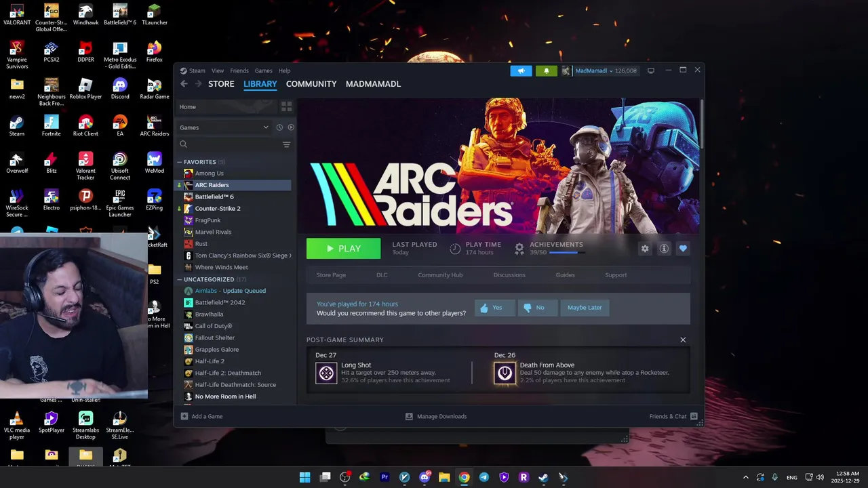The width and height of the screenshot is (868, 488).
Task: Open the COMMUNITY tab
Action: tap(311, 84)
